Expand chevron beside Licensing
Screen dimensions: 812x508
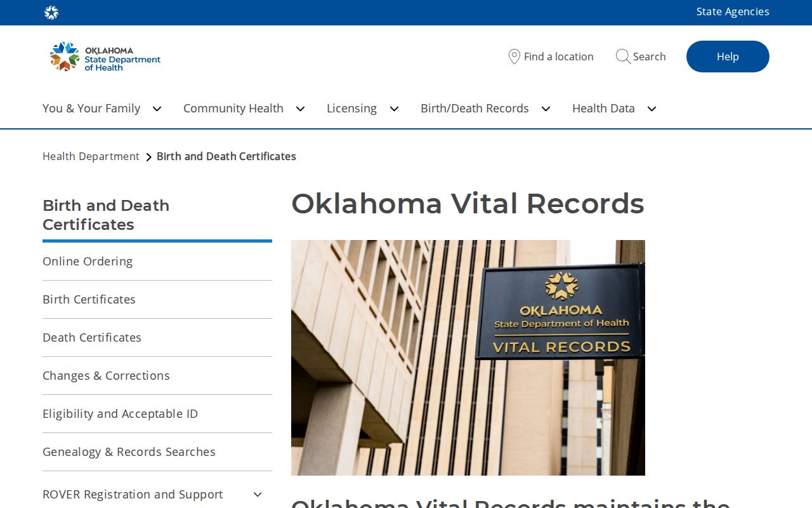pyautogui.click(x=394, y=109)
